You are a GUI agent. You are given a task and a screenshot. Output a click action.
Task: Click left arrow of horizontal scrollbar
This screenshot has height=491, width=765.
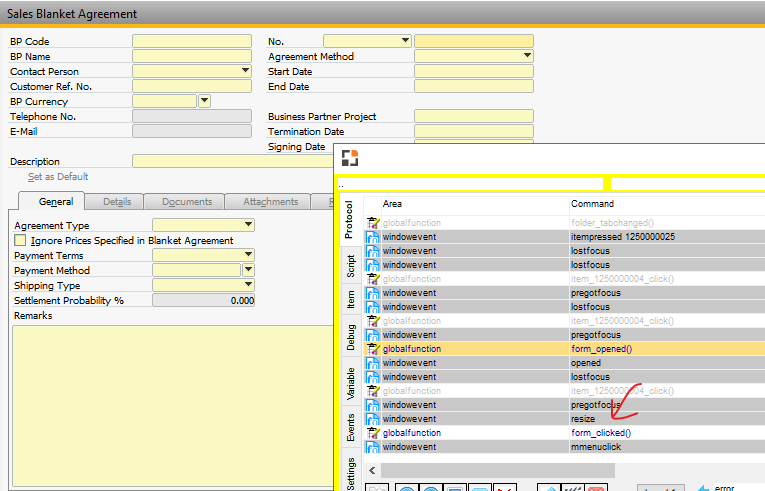click(x=373, y=469)
